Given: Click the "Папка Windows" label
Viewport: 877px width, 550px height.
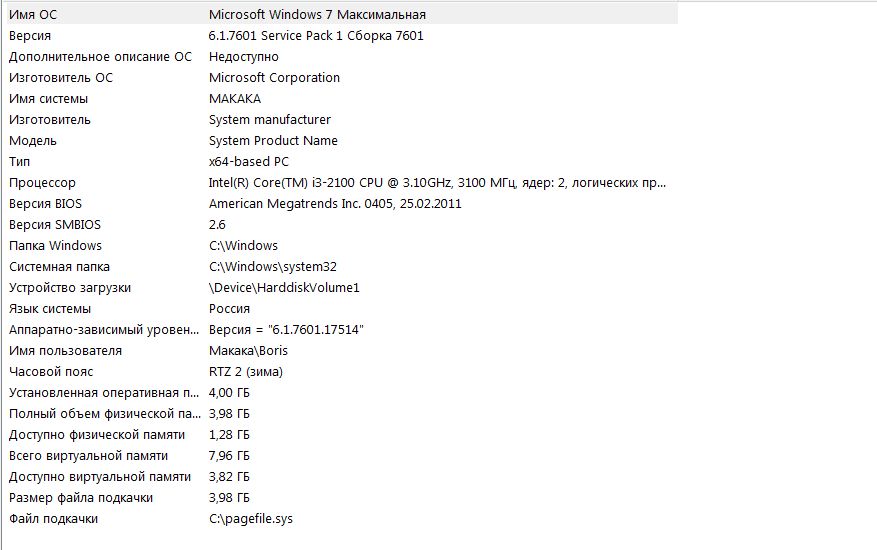Looking at the screenshot, I should (55, 246).
